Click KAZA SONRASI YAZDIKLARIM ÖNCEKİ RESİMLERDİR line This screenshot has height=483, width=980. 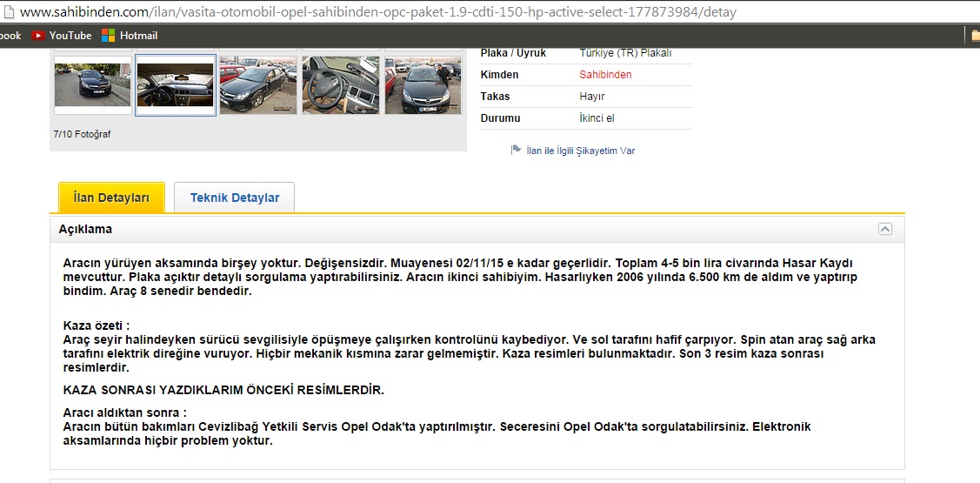223,391
